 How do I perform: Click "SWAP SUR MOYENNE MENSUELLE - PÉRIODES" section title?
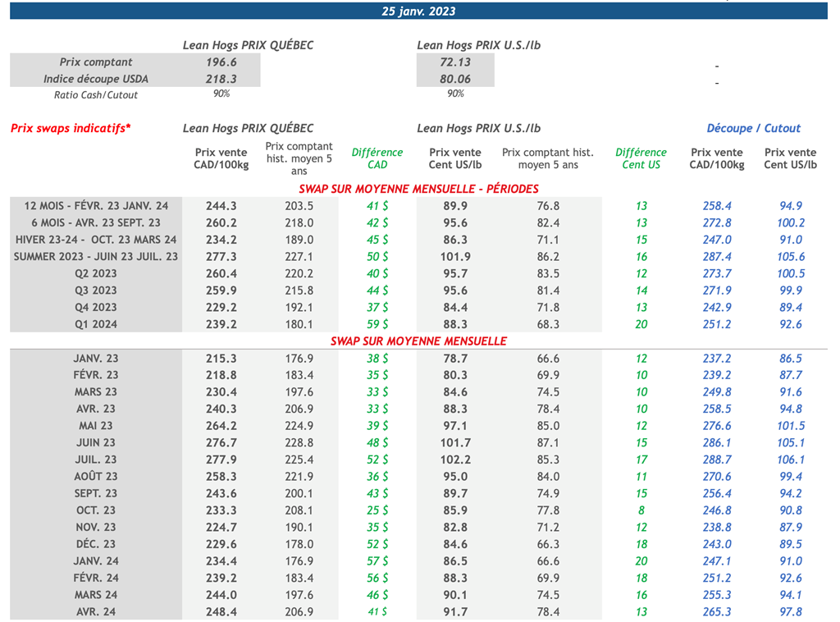[x=418, y=189]
